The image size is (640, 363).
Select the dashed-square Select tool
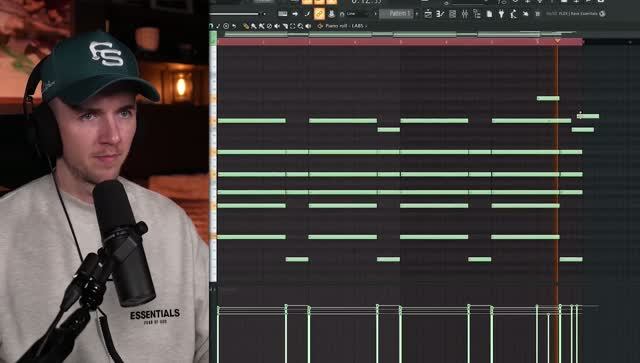(292, 26)
